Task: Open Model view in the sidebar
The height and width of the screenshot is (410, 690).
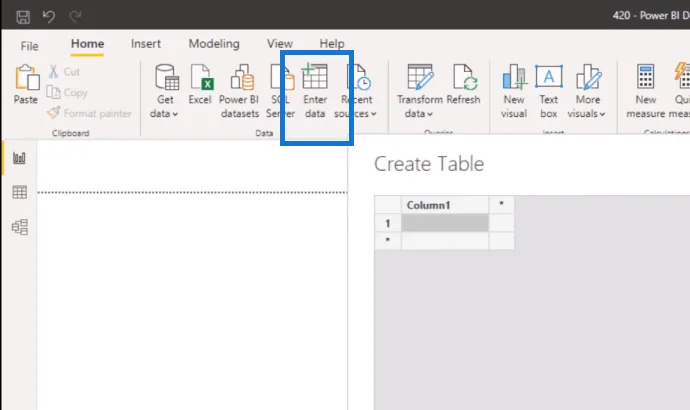Action: click(x=19, y=227)
